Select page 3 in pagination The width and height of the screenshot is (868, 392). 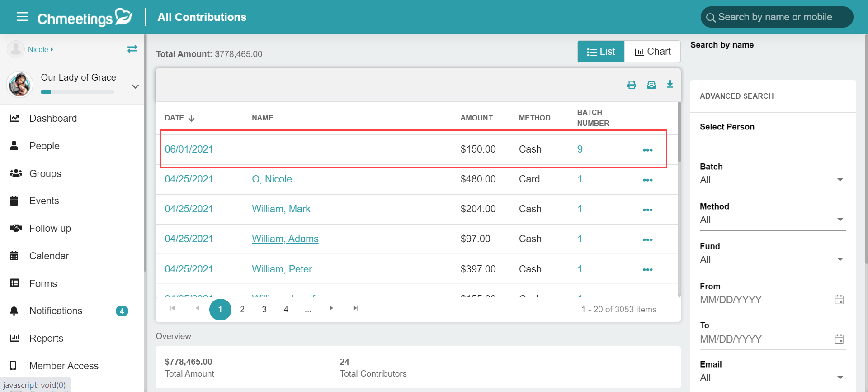[264, 310]
